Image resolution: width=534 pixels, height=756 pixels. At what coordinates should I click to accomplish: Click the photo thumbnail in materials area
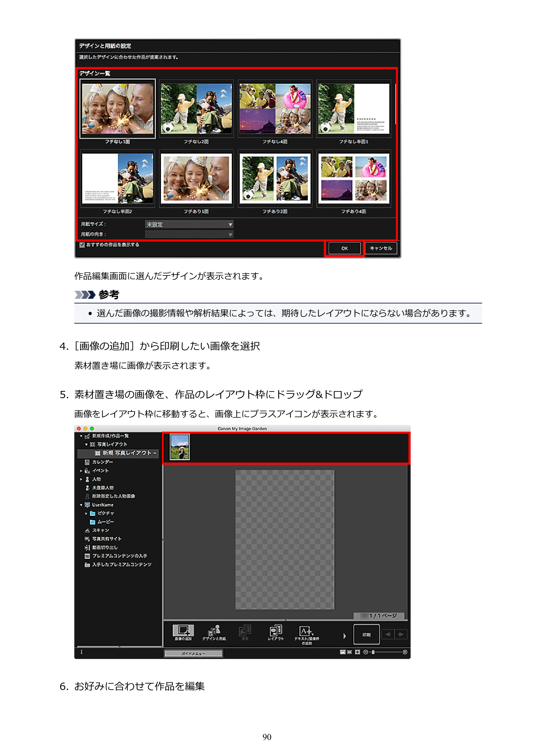pos(180,447)
